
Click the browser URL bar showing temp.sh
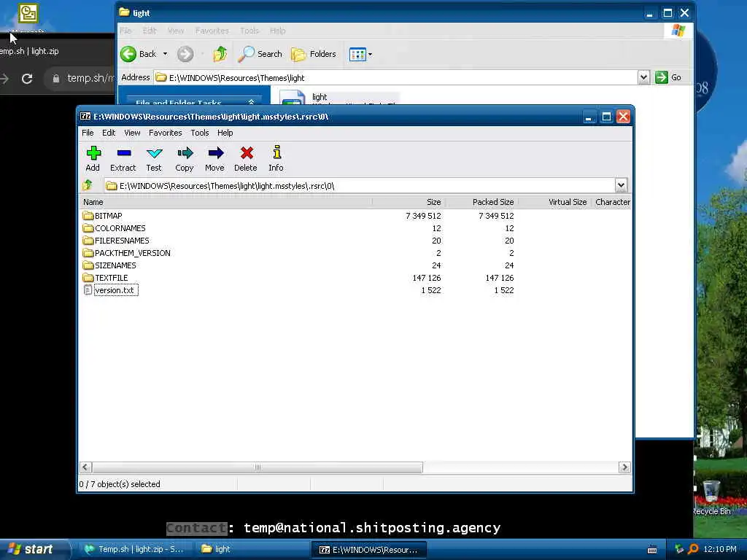pos(80,78)
